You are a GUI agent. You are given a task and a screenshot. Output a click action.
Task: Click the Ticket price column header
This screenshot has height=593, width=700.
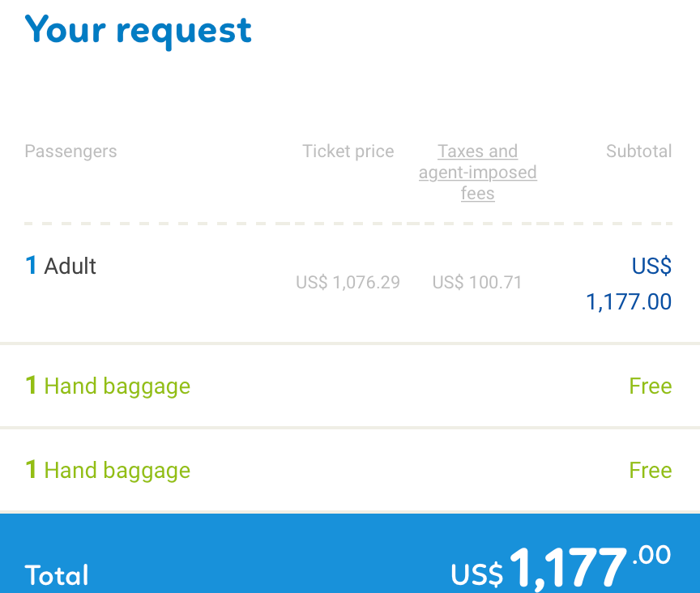point(348,151)
